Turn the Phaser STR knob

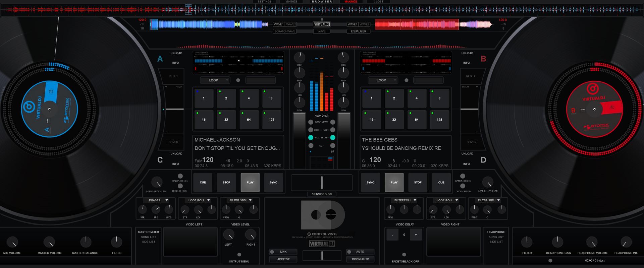(x=143, y=209)
